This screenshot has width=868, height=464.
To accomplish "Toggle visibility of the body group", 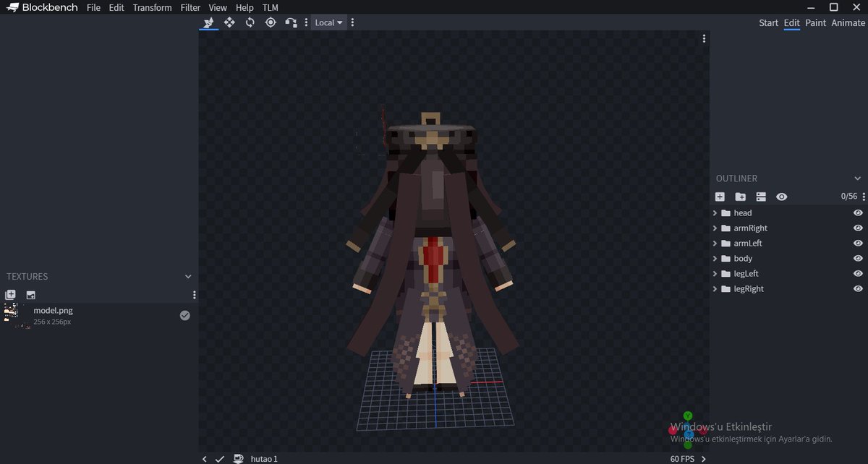I will (858, 259).
